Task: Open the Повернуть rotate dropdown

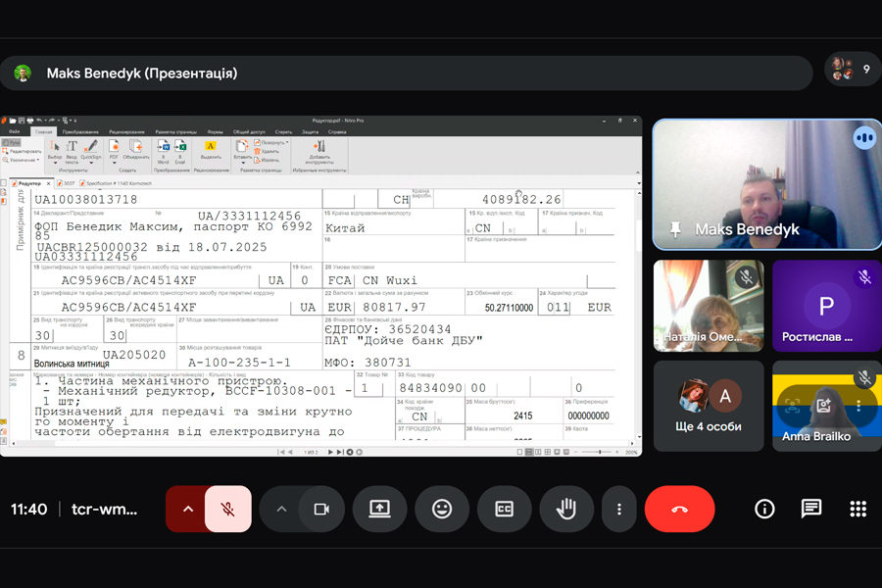Action: (x=271, y=142)
